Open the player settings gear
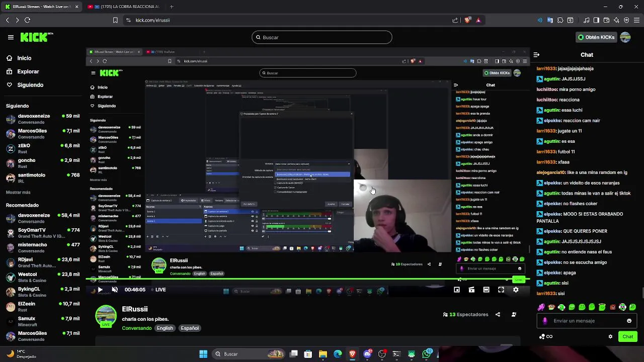The height and width of the screenshot is (362, 644). click(x=516, y=290)
